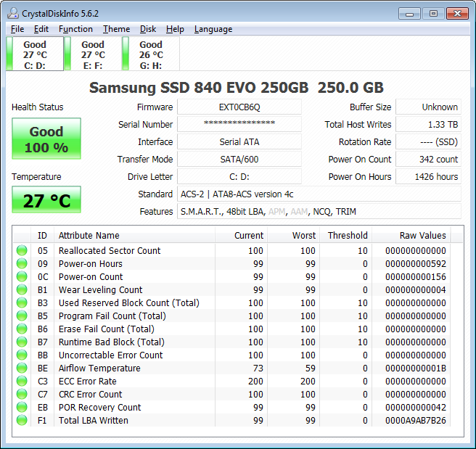Open the Help menu
This screenshot has width=476, height=449.
(x=175, y=29)
